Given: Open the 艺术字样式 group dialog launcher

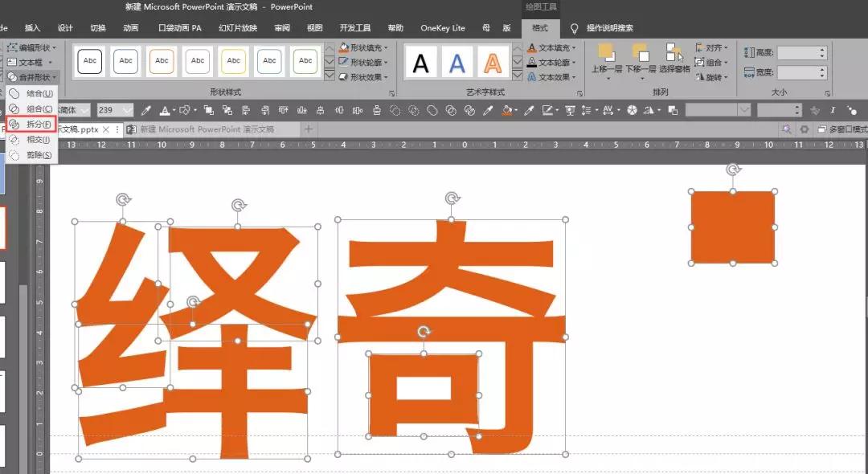Looking at the screenshot, I should [x=580, y=93].
